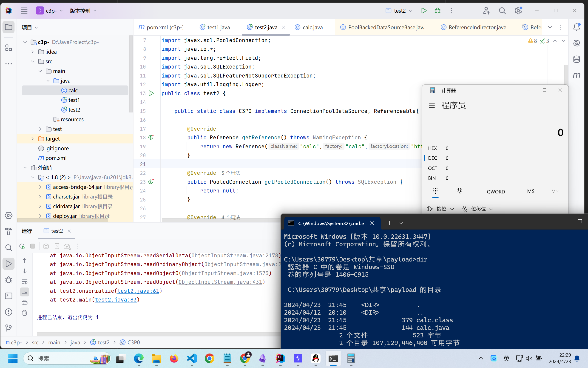
Task: Switch to the calc.java editor tab
Action: tap(309, 27)
